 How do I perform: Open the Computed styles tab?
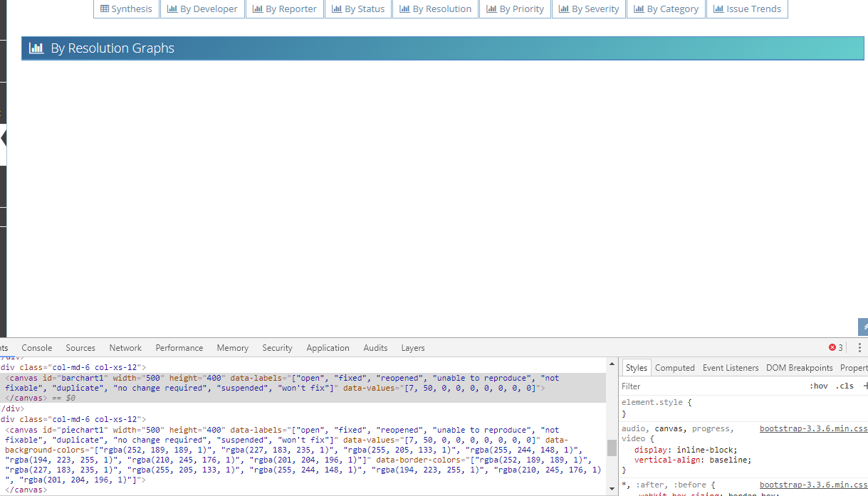click(x=674, y=368)
